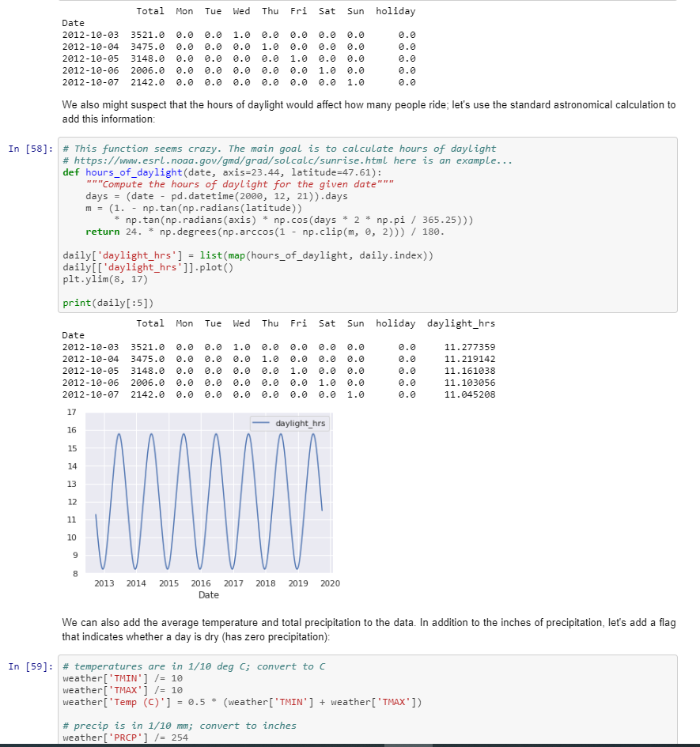
Task: Click 2006.0 in the second output table
Action: point(148,383)
